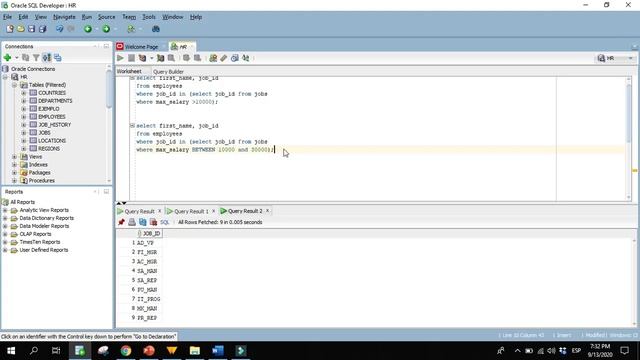Image resolution: width=640 pixels, height=360 pixels.
Task: Click the New file icon in main toolbar
Action: [10, 29]
